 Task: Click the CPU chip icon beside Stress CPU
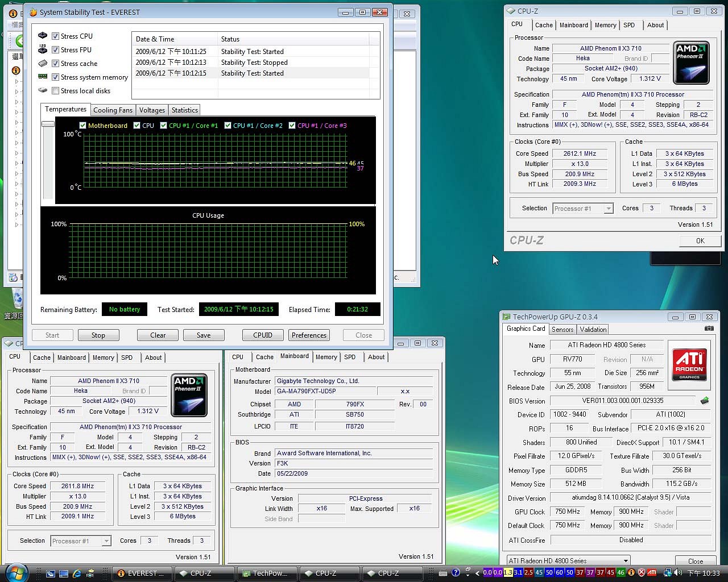(43, 36)
